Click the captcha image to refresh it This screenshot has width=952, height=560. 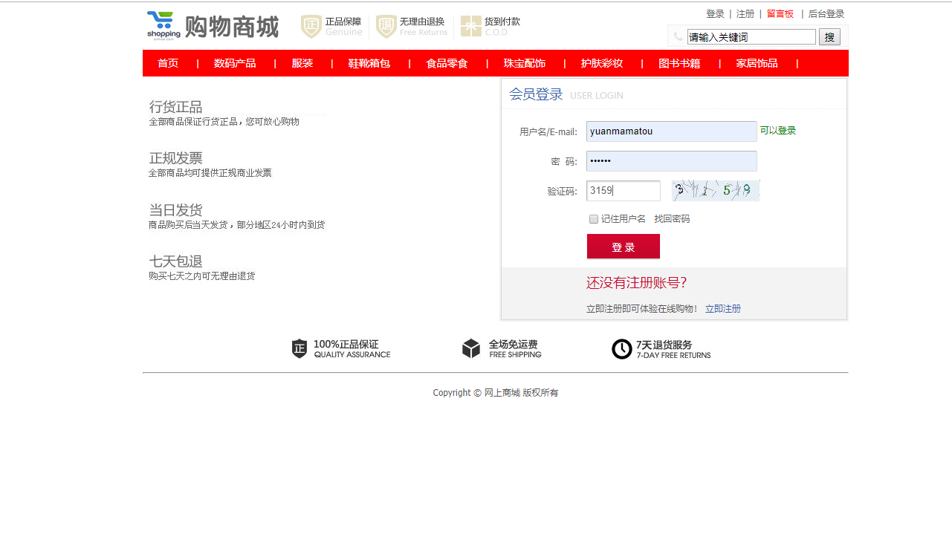click(715, 190)
